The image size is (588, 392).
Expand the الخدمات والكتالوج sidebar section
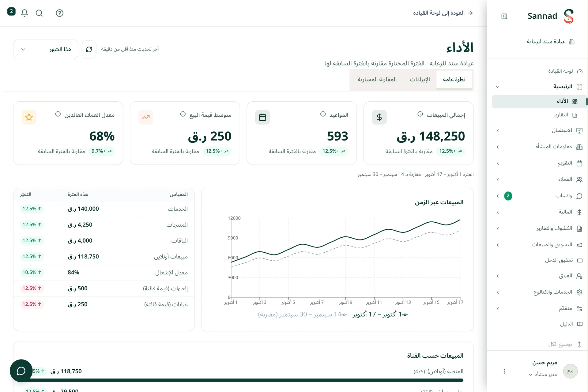(x=498, y=292)
